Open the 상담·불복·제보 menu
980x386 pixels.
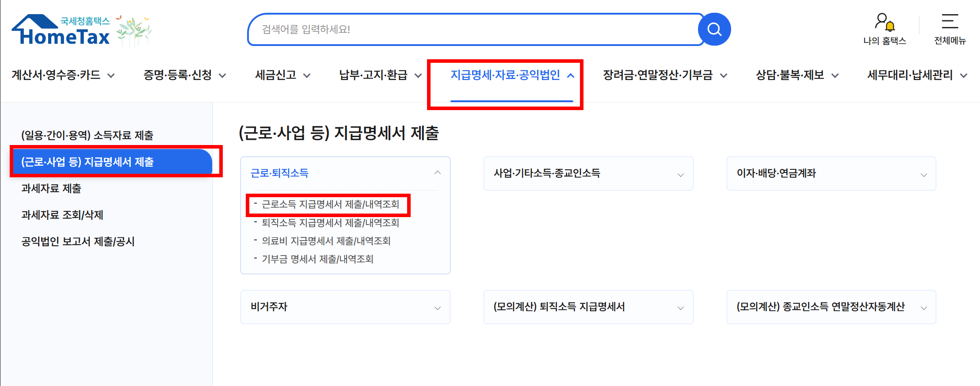[790, 75]
